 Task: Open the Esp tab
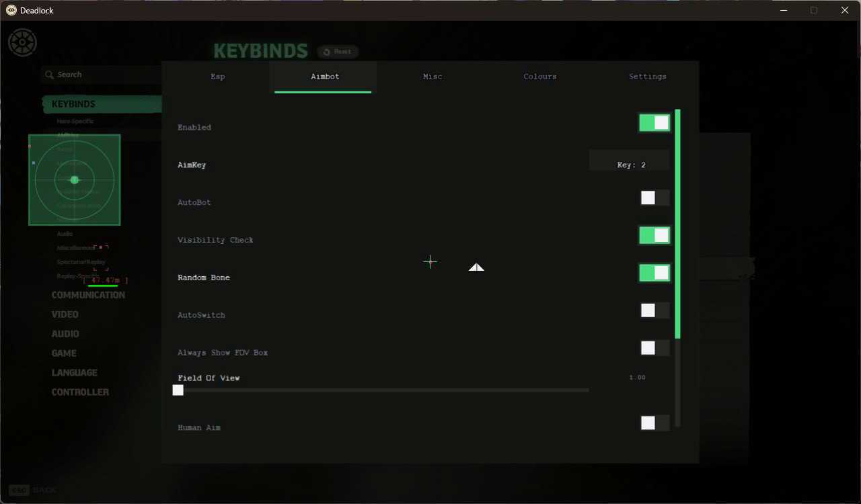[218, 77]
